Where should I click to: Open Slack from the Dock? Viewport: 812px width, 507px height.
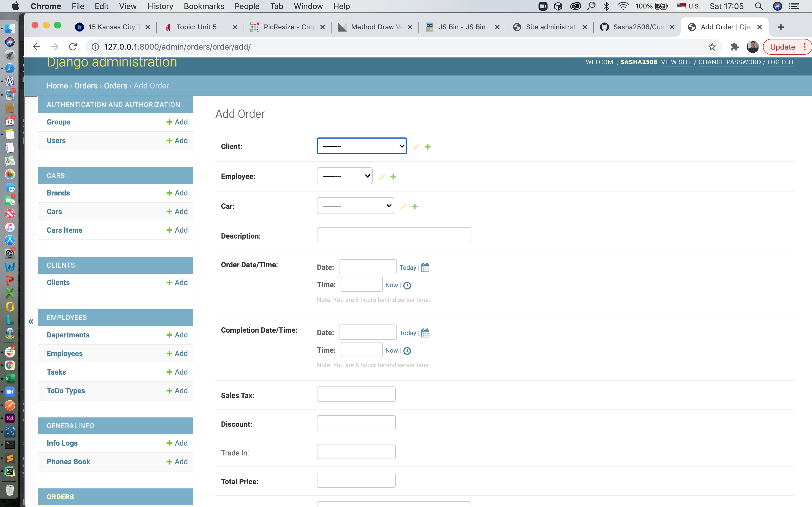coord(10,352)
